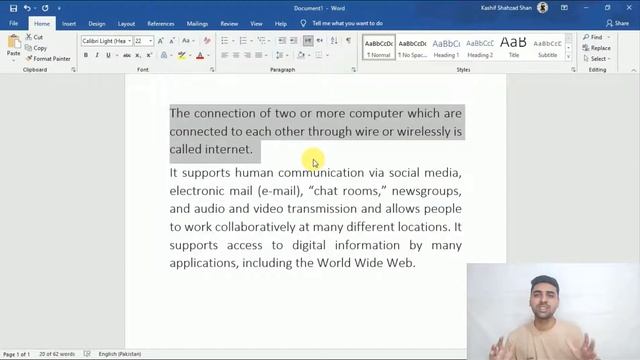Toggle Bold formatting
Image resolution: width=640 pixels, height=360 pixels.
pyautogui.click(x=86, y=55)
